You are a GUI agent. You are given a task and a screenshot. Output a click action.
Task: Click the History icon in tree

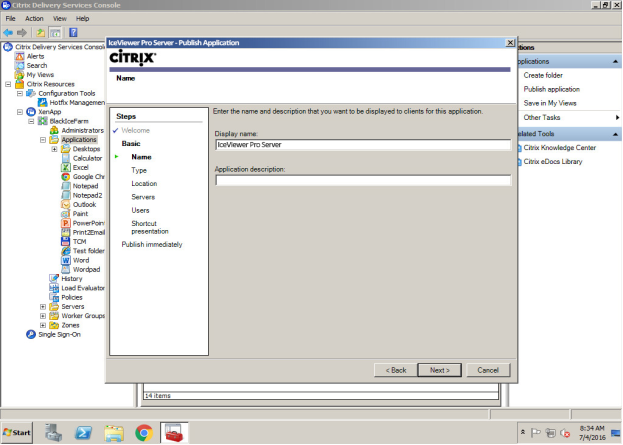(x=54, y=279)
